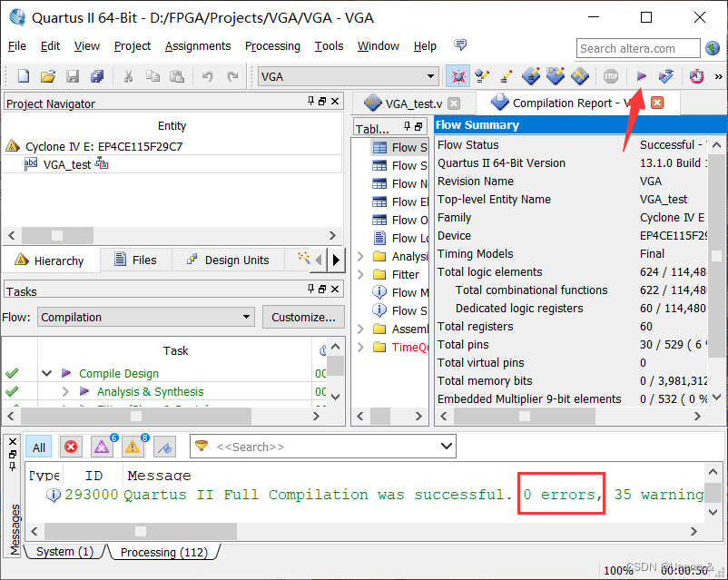Click the Cut scissors icon
The image size is (728, 580).
[x=129, y=76]
